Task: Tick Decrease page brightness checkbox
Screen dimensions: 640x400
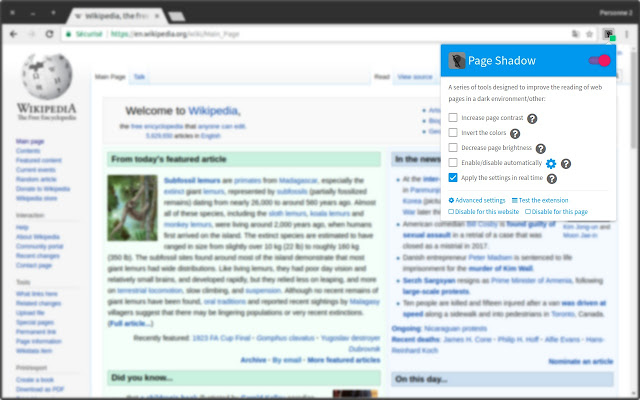Action: point(453,147)
